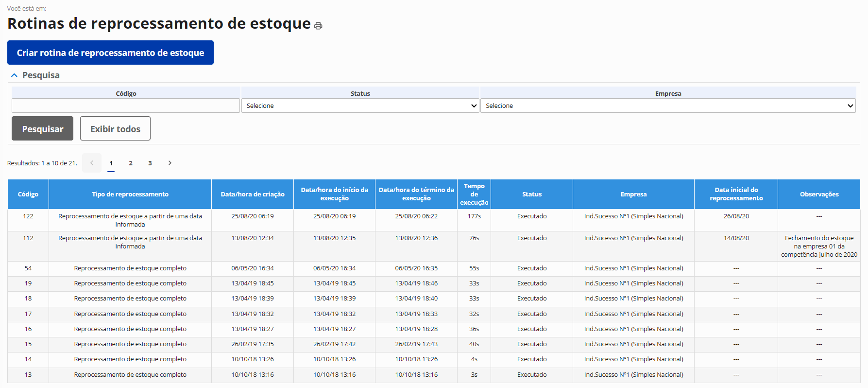Create a new stock reprocessing routine

110,53
